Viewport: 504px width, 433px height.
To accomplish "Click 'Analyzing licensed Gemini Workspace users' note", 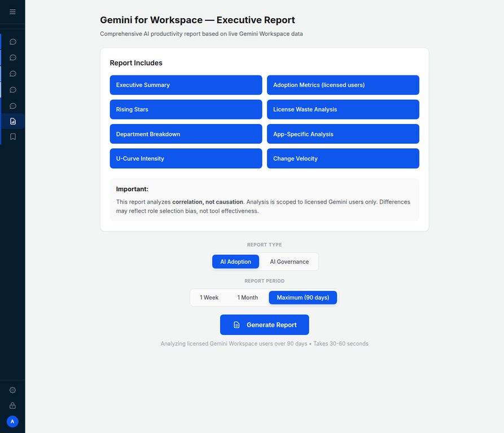I will pos(265,343).
